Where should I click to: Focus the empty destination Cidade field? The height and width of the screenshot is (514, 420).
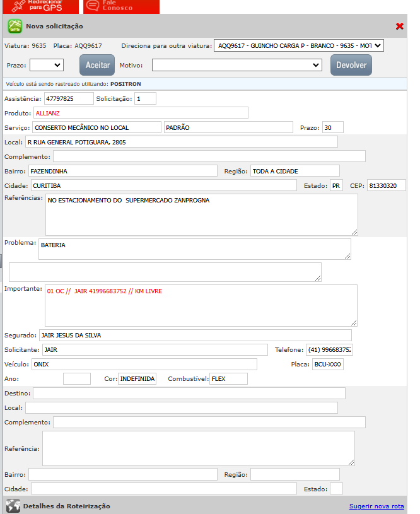(163, 489)
